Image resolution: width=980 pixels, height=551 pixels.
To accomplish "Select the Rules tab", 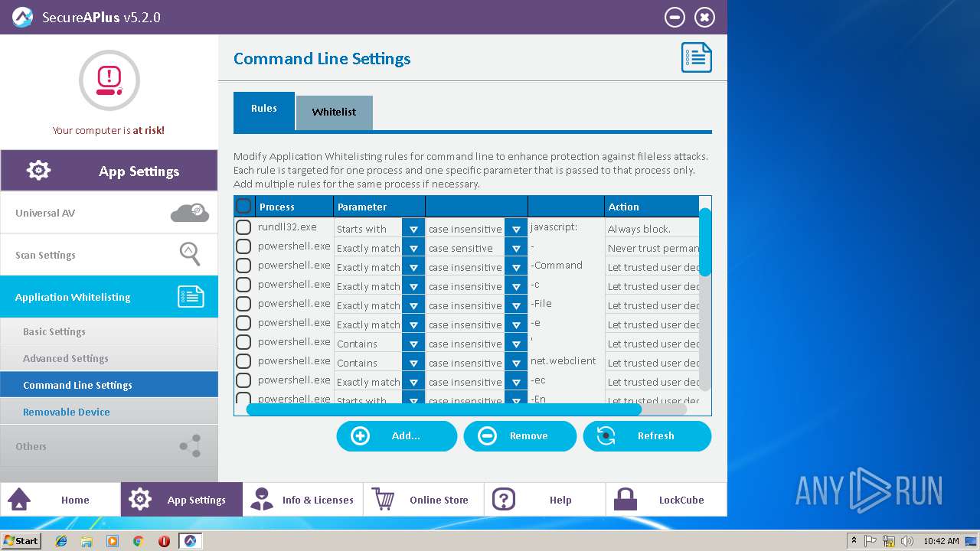I will coord(264,111).
